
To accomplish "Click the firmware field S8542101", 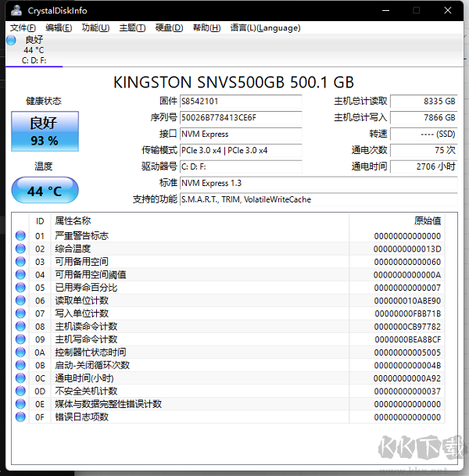I will 241,102.
